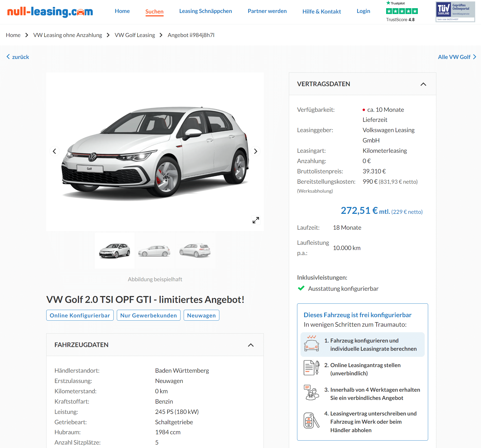The width and height of the screenshot is (481, 448).
Task: Click the 245 PS (180 kW) value
Action: (x=177, y=412)
